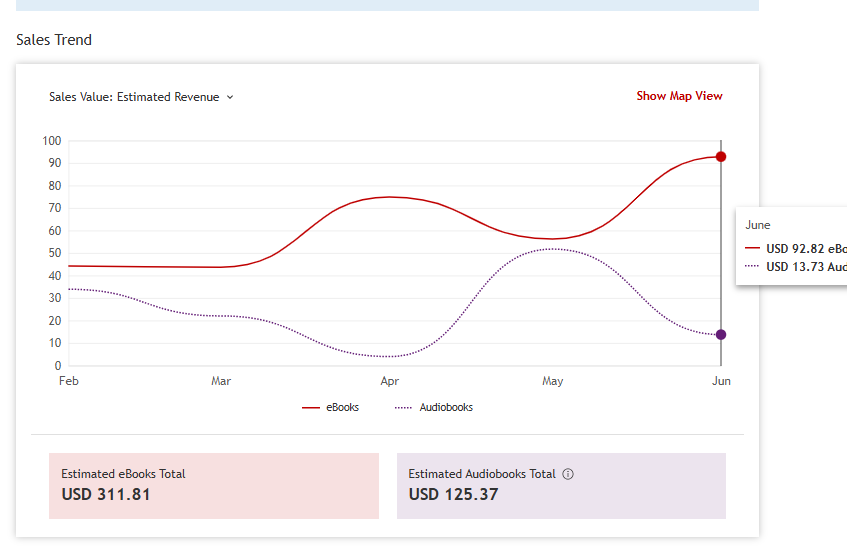Click the Audiobooks dotted icon in tooltip

tap(752, 266)
